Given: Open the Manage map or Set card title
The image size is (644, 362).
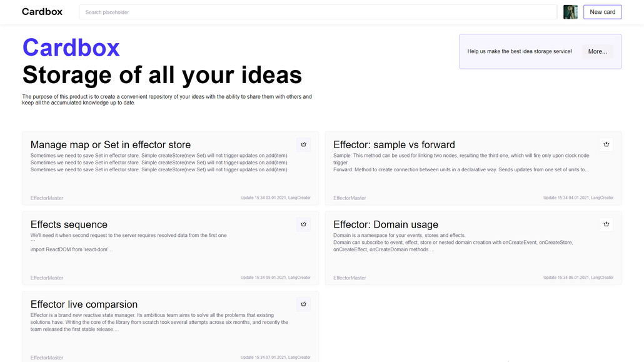Looking at the screenshot, I should [x=111, y=145].
